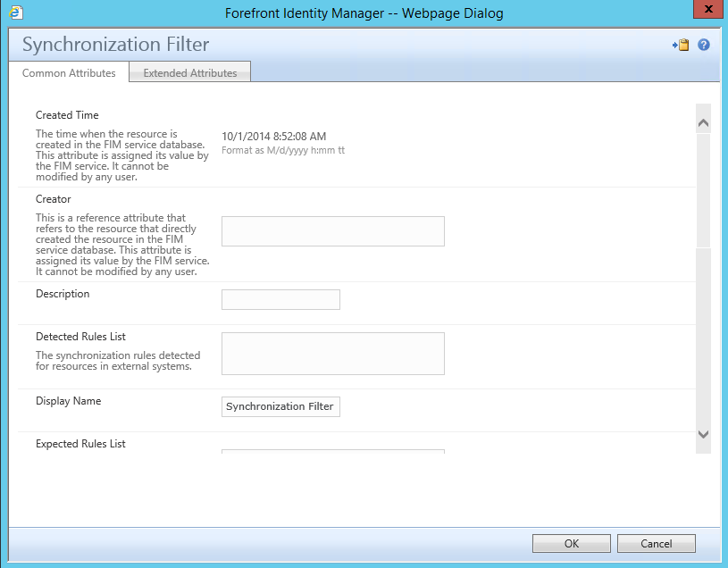Screen dimensions: 728x568
Task: Click the Creator label
Action: click(54, 199)
